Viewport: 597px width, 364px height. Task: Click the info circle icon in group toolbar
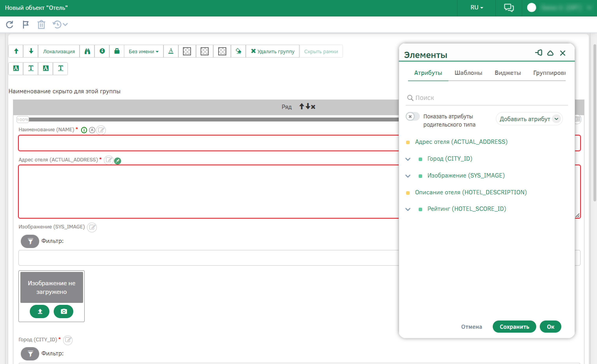point(102,51)
